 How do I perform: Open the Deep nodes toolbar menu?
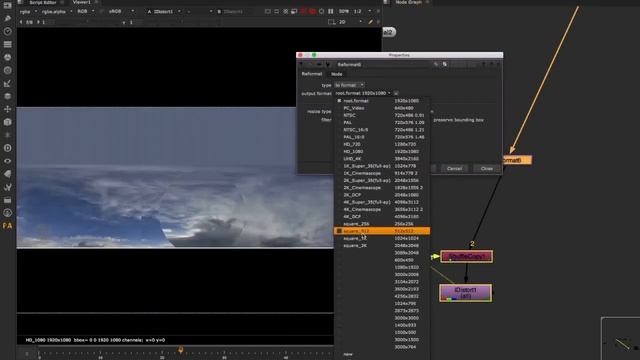pos(7,148)
